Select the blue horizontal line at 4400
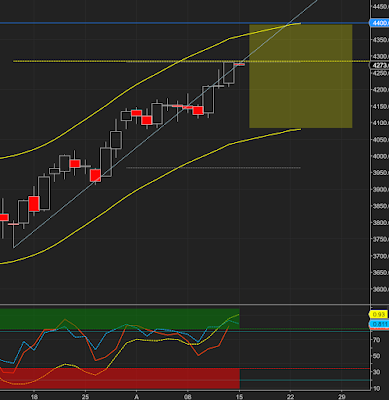Screen dimensions: 389x400 (184, 23)
